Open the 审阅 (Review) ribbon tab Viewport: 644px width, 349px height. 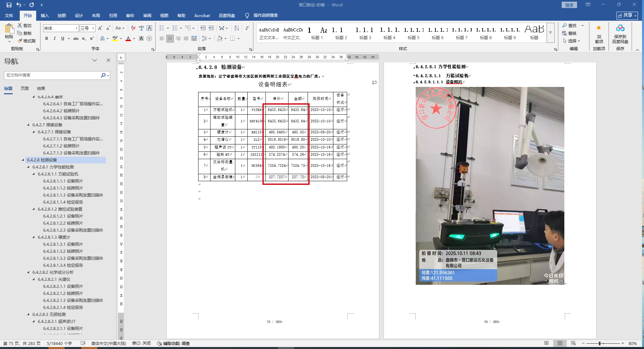point(147,15)
